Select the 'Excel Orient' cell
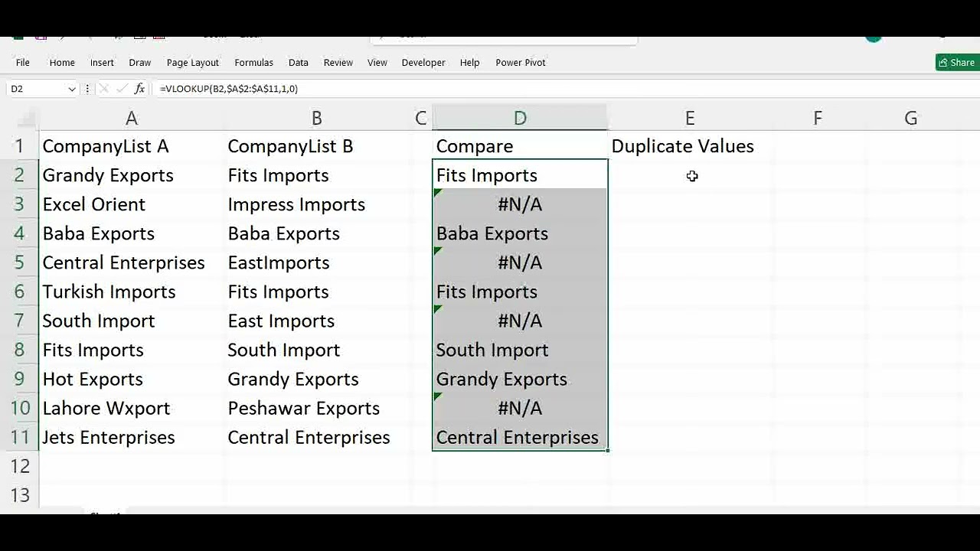The width and height of the screenshot is (980, 551). [132, 204]
